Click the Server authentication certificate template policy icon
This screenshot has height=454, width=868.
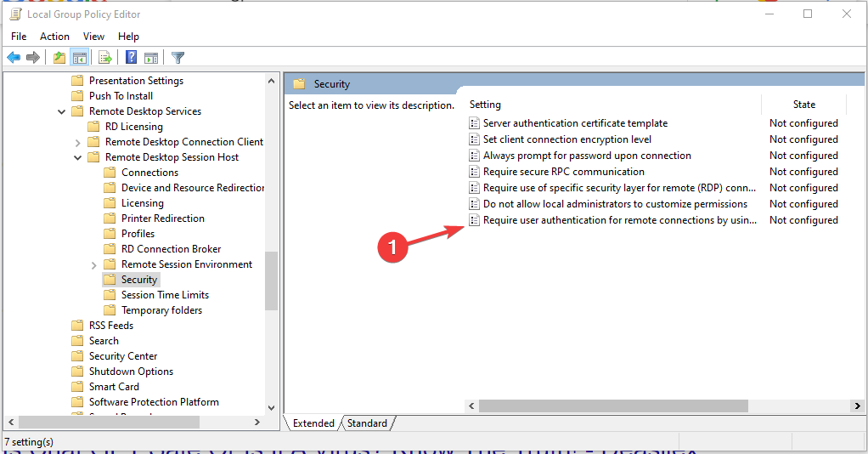474,123
